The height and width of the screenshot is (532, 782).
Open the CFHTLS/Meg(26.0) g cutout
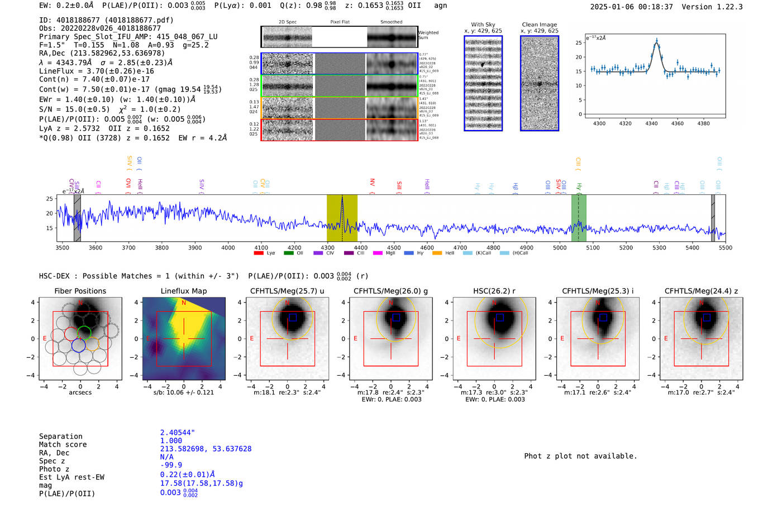pos(391,339)
